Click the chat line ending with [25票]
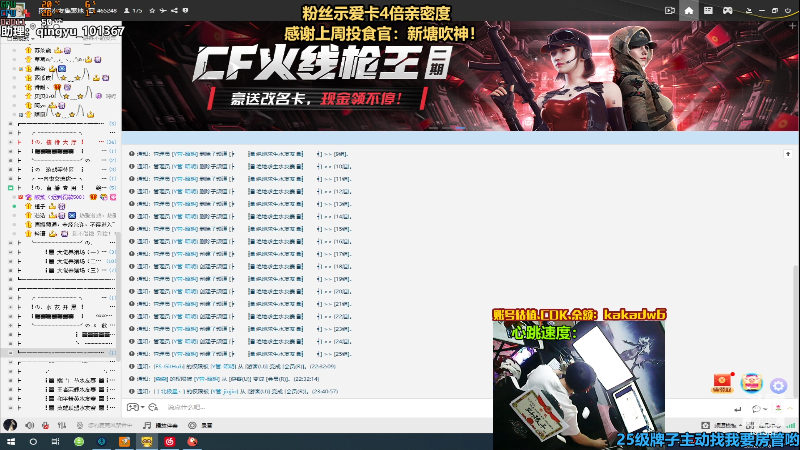The height and width of the screenshot is (450, 800). pyautogui.click(x=240, y=354)
